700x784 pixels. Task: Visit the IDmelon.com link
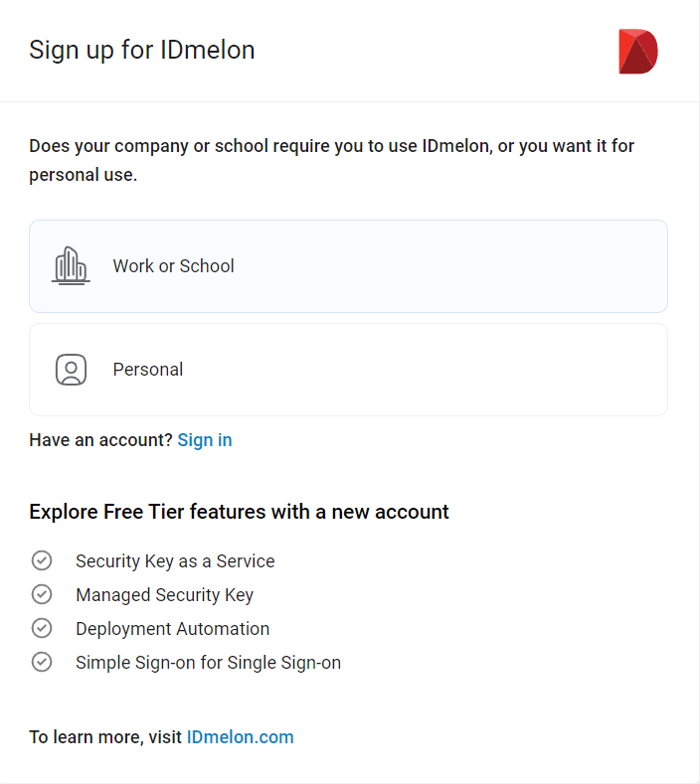(241, 737)
